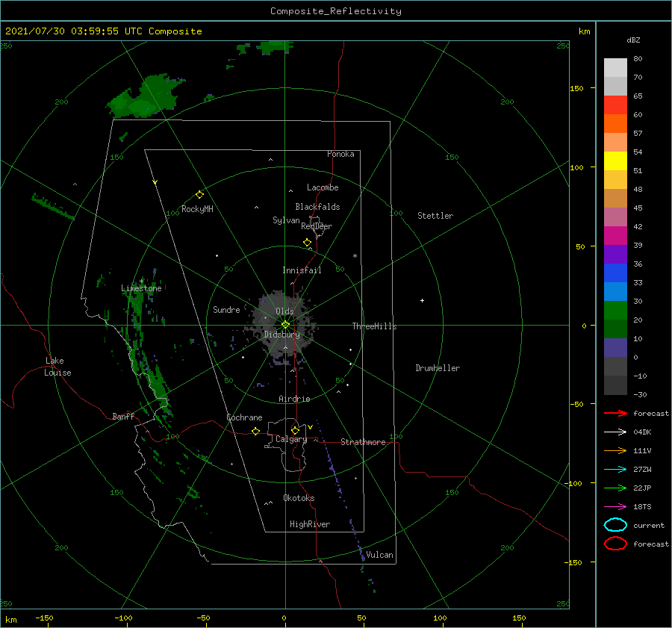Viewport: 672px width, 628px height.
Task: Click the orange 111V arrow icon
Action: point(615,450)
